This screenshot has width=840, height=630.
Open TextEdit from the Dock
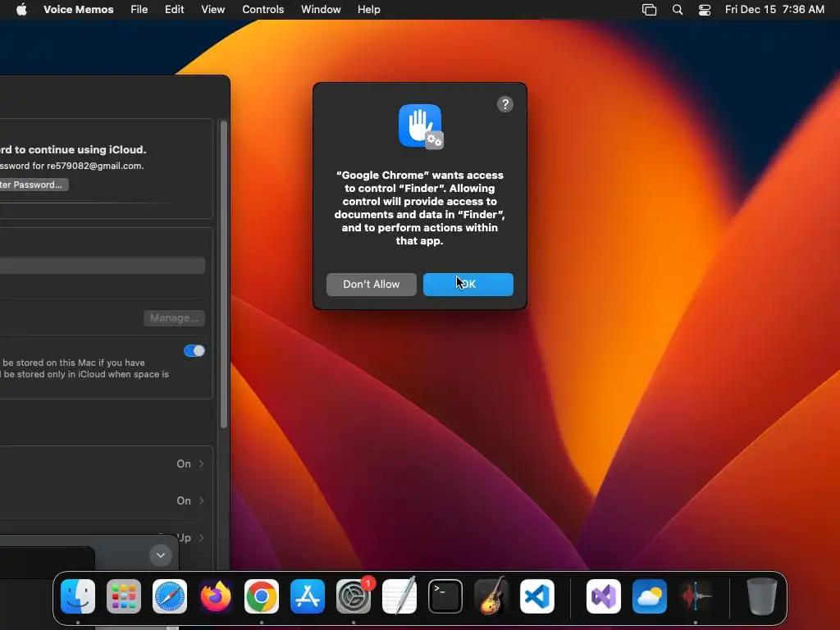[399, 596]
